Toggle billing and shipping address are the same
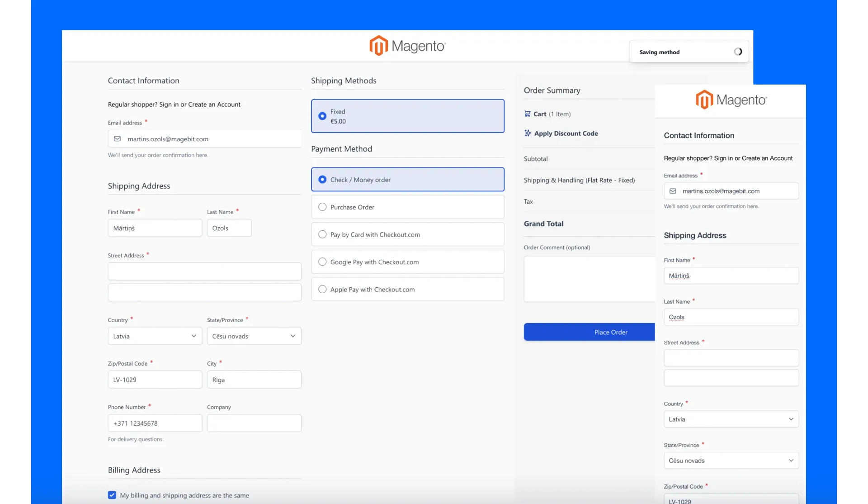868x504 pixels. (112, 495)
